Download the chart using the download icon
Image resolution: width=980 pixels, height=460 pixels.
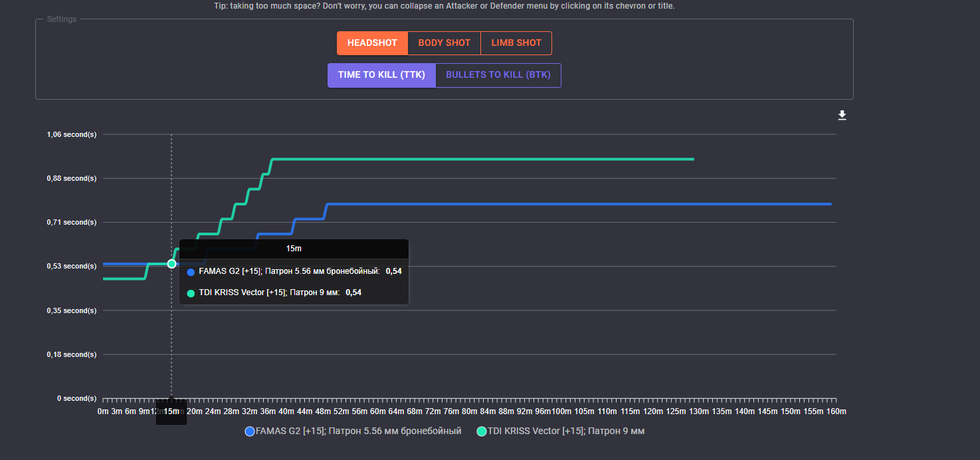tap(842, 116)
